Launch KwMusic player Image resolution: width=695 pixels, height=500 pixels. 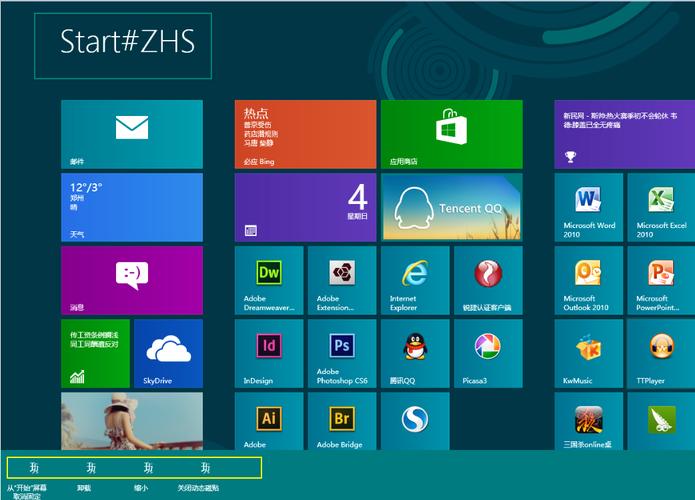coord(589,354)
